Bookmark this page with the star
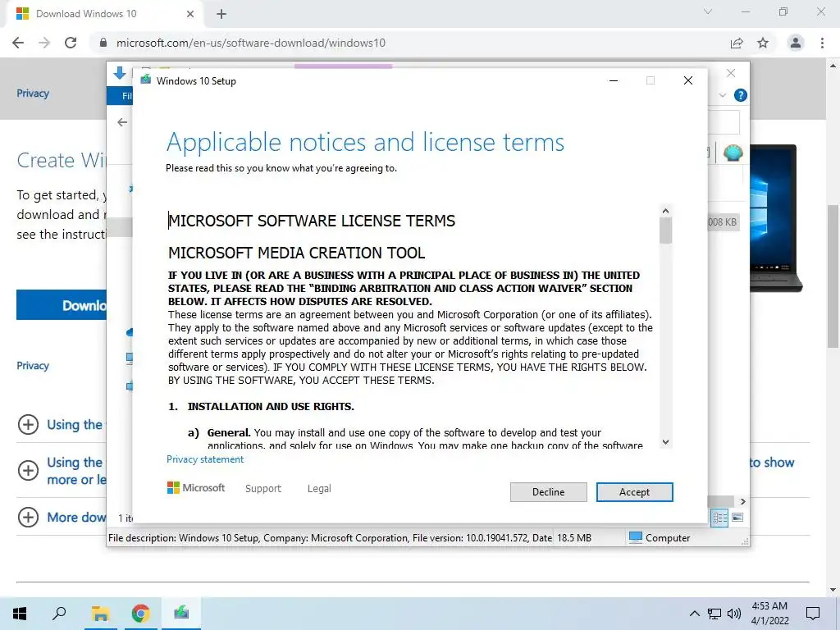Viewport: 840px width, 630px height. [763, 43]
